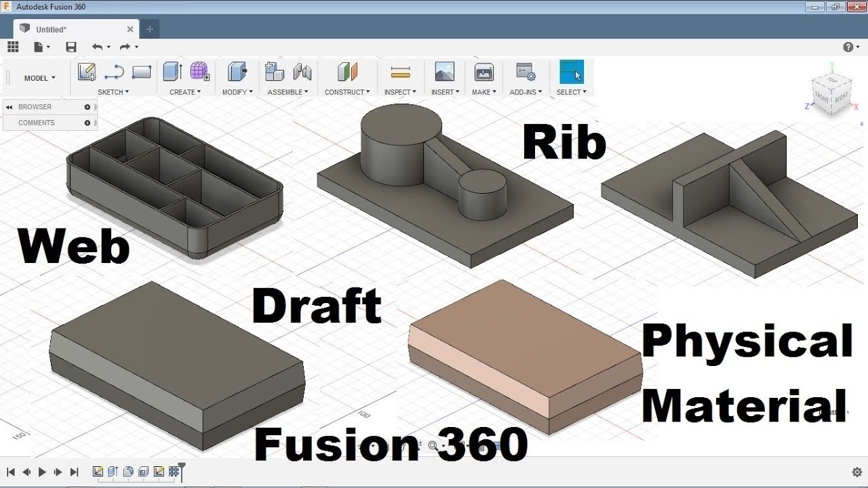Activate the Extrude tool

click(172, 72)
